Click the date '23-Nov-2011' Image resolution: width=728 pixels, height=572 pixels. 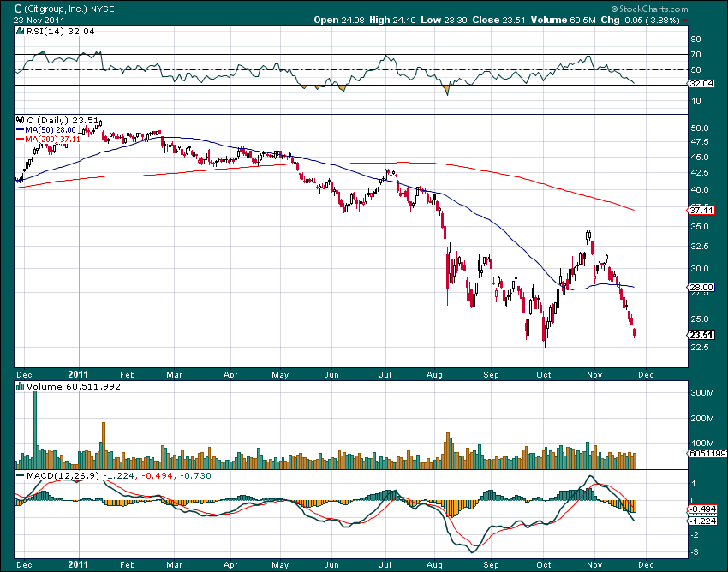tap(39, 20)
